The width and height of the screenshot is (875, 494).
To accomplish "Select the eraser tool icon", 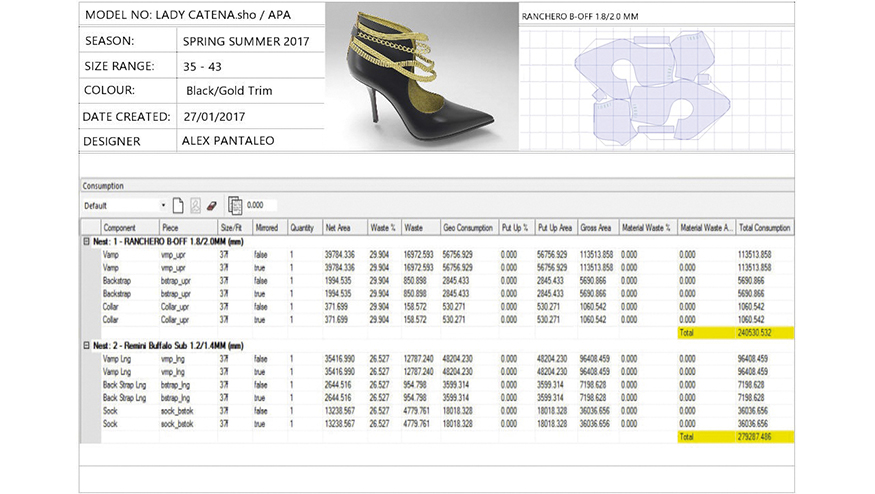I will pos(212,205).
